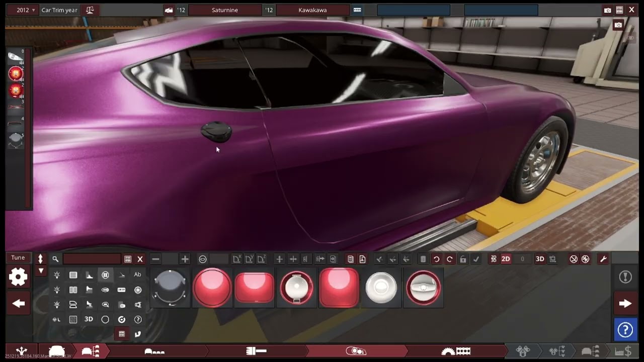Click the Kawakawa trim name field

click(312, 10)
